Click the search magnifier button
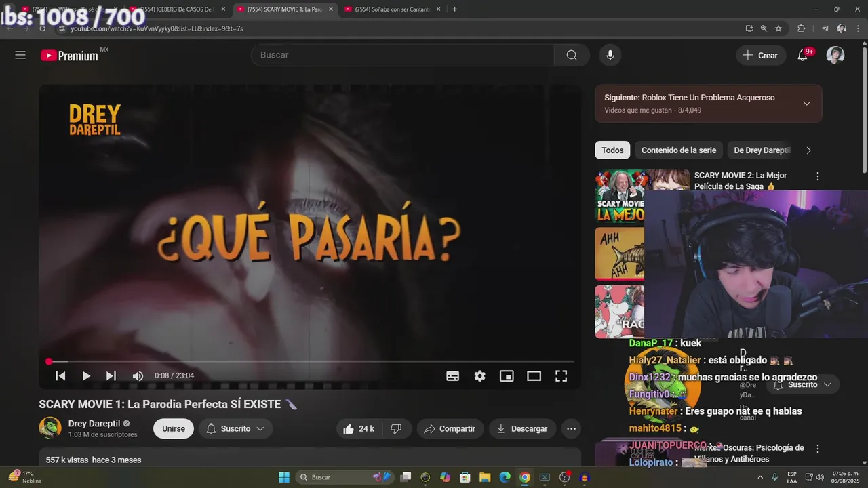Viewport: 868px width, 488px height. [572, 55]
